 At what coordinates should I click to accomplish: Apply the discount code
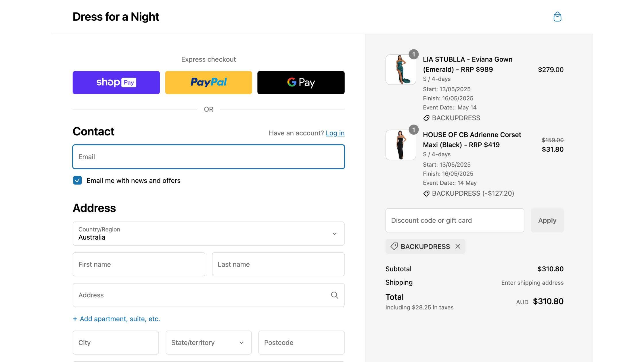547,220
